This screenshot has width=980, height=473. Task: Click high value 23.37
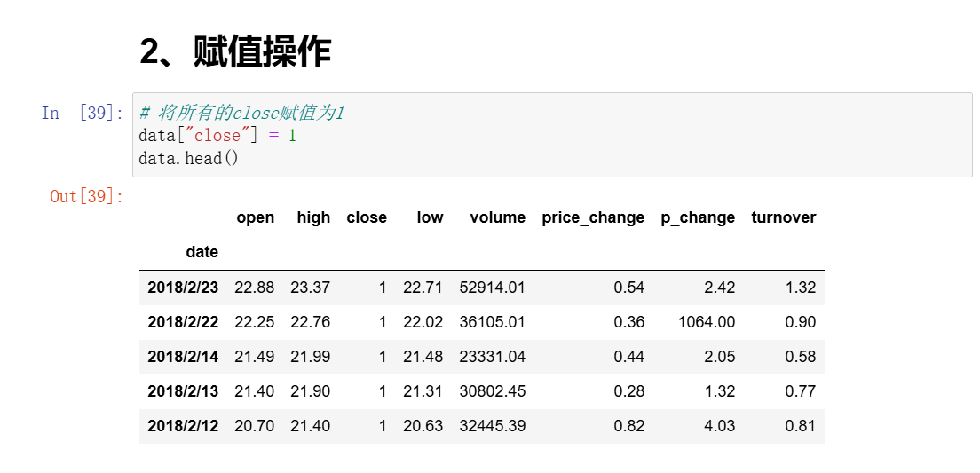(310, 288)
